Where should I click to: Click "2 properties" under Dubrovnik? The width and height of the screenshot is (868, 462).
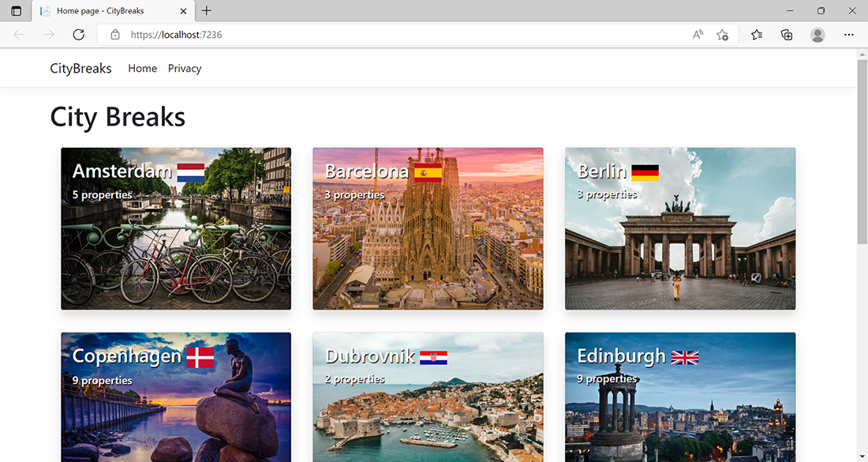(354, 379)
